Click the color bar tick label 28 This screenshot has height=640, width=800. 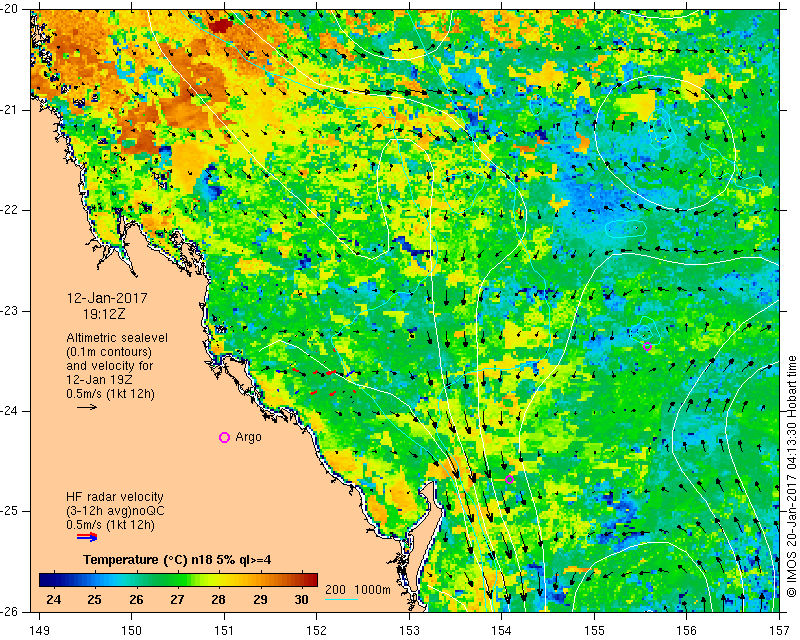[x=218, y=600]
